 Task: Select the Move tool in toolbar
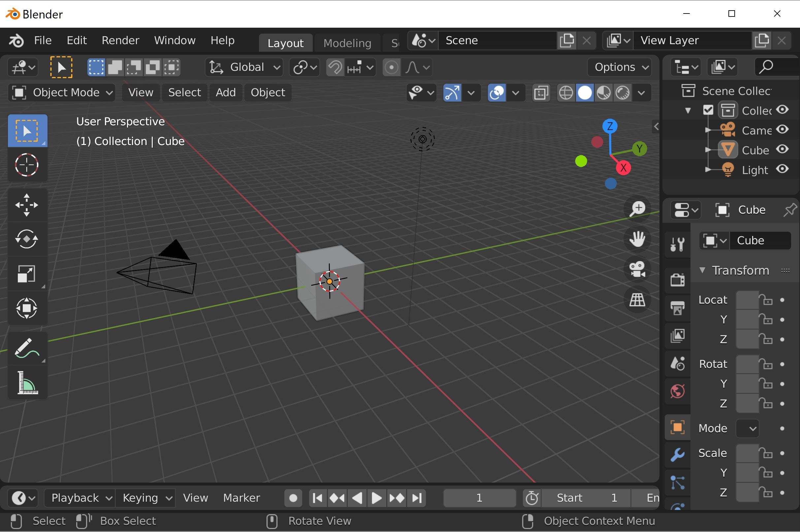pyautogui.click(x=27, y=205)
